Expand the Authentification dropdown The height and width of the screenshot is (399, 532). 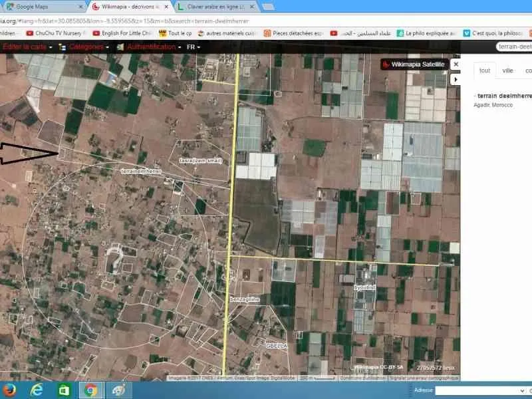154,47
